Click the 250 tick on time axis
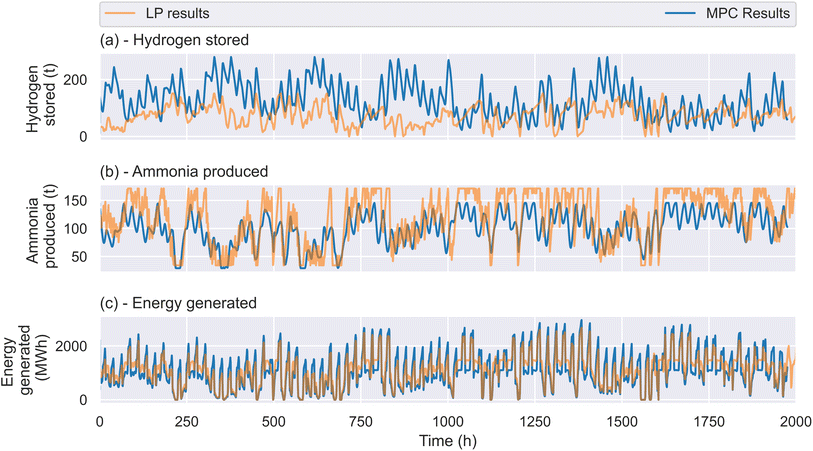 point(187,422)
